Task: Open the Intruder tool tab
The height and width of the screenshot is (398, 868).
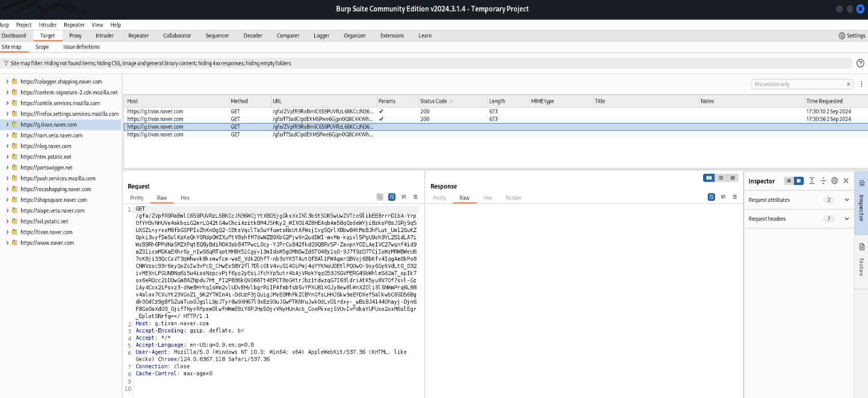Action: pos(105,35)
